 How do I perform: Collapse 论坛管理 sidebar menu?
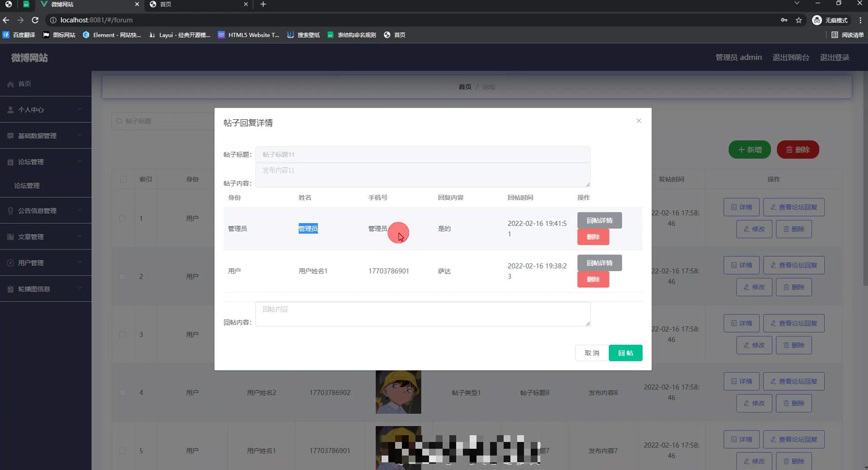pos(46,162)
